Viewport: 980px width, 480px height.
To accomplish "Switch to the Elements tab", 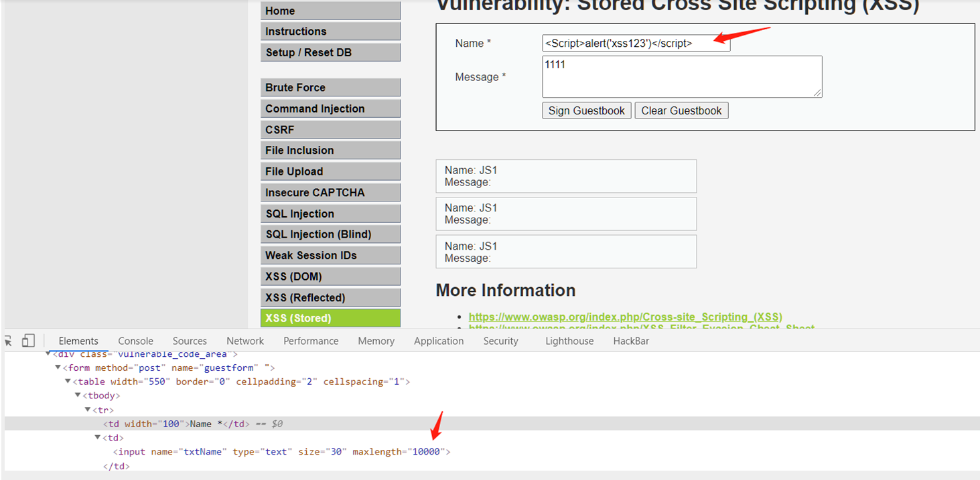I will [x=78, y=341].
